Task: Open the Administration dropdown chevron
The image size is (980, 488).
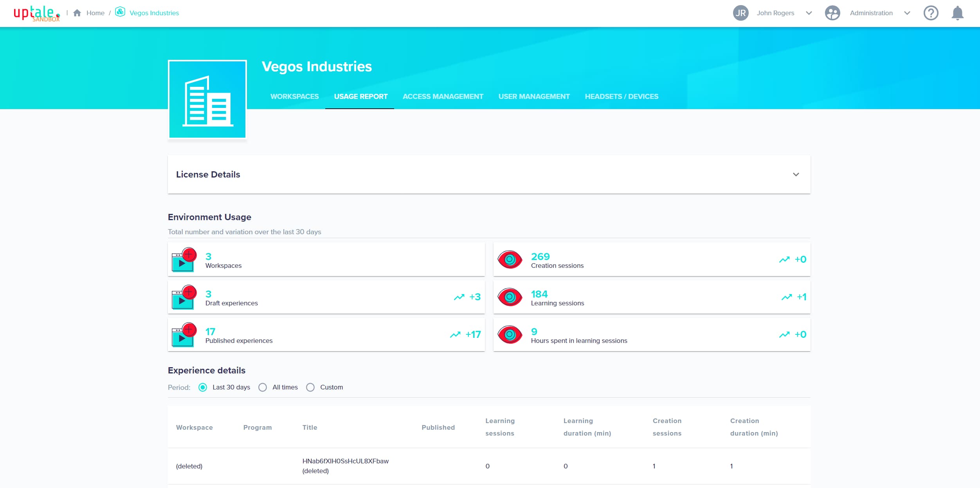Action: (x=907, y=13)
